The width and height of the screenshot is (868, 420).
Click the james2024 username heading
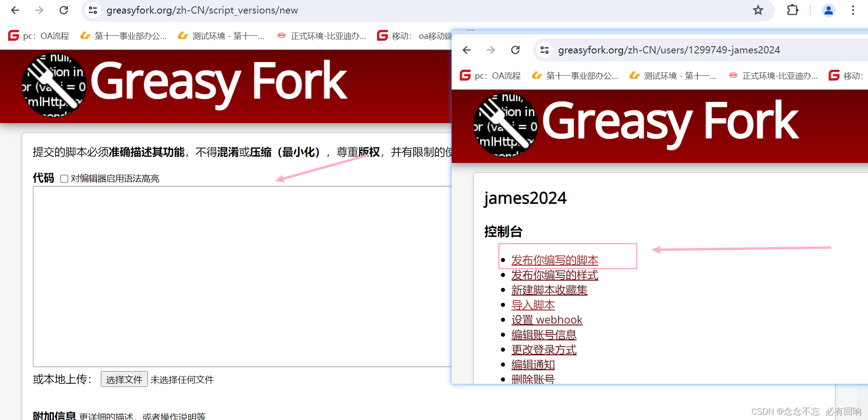tap(525, 198)
